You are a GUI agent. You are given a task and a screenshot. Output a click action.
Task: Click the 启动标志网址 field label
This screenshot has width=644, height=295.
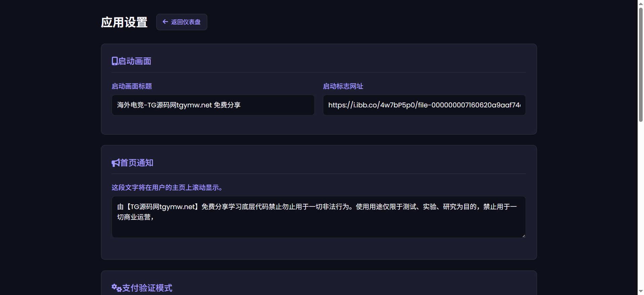(x=343, y=86)
